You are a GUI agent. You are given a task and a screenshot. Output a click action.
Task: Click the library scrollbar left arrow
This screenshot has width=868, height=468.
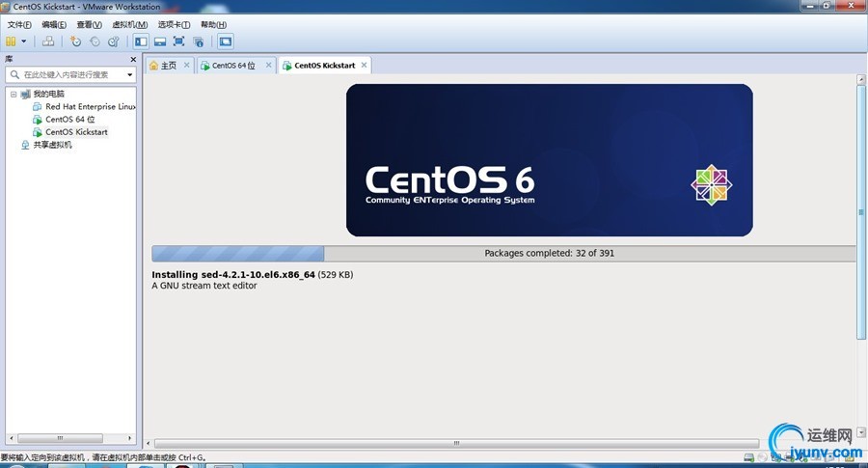11,438
